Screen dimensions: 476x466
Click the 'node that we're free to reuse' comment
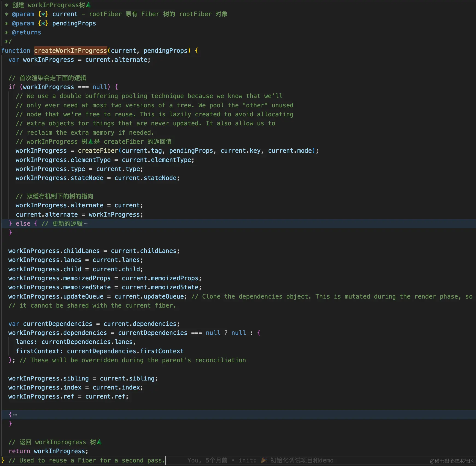(x=155, y=114)
